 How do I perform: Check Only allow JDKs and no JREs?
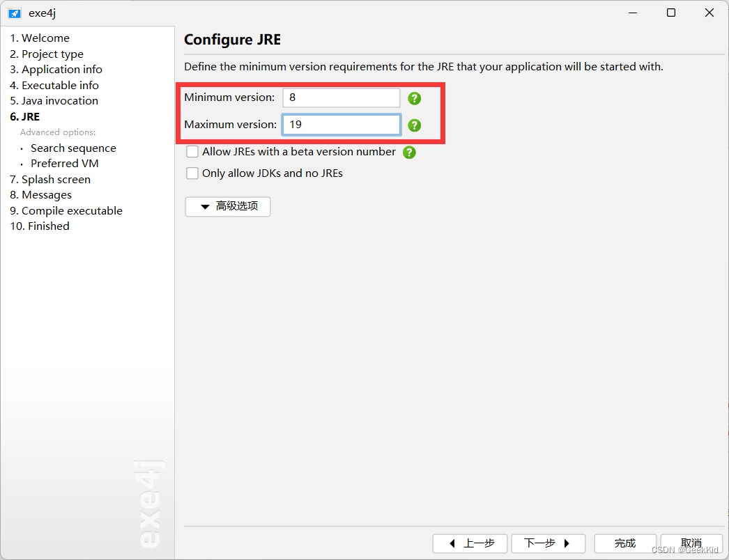(192, 173)
